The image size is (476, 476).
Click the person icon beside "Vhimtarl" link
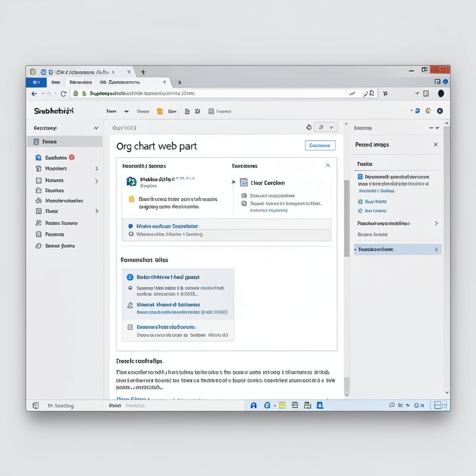tap(130, 305)
